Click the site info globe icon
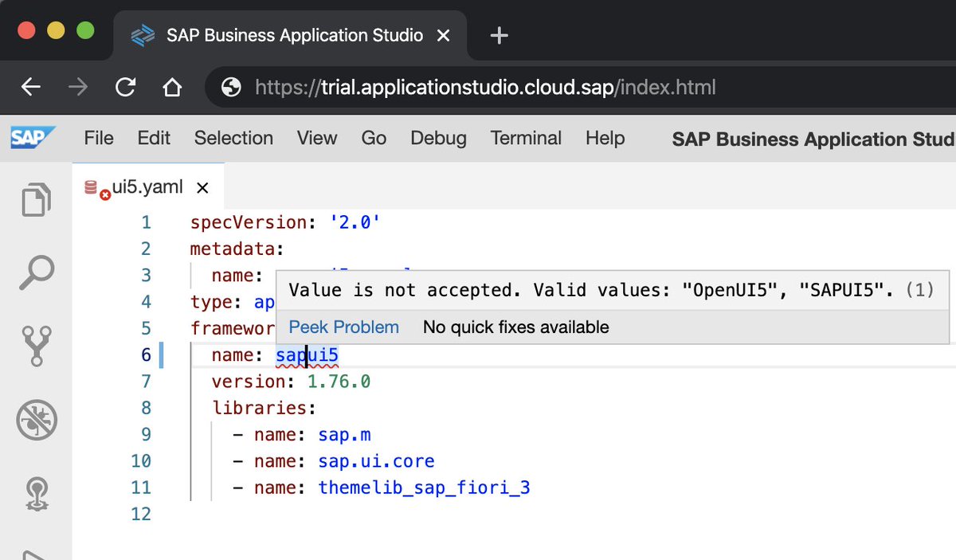 [x=231, y=87]
